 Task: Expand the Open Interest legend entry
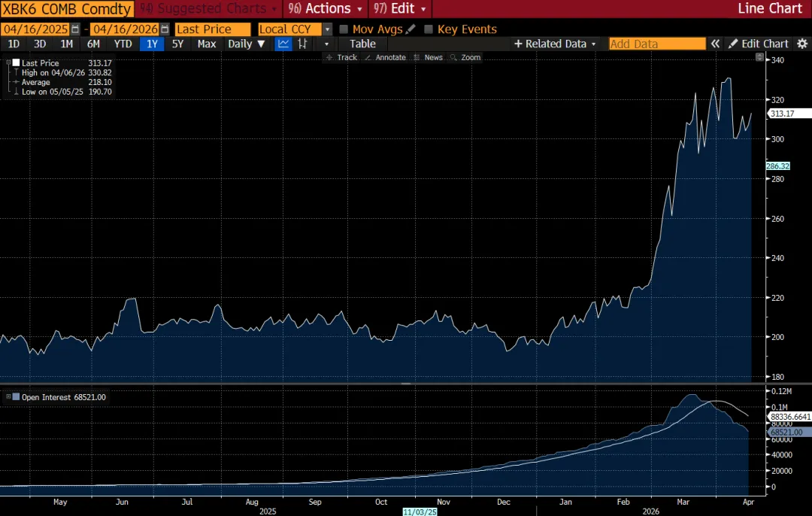[8, 397]
